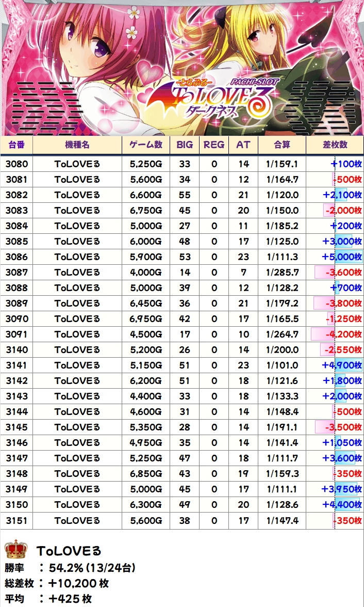Image resolution: width=364 pixels, height=607 pixels.
Task: Click machine number 3088
Action: (x=16, y=288)
